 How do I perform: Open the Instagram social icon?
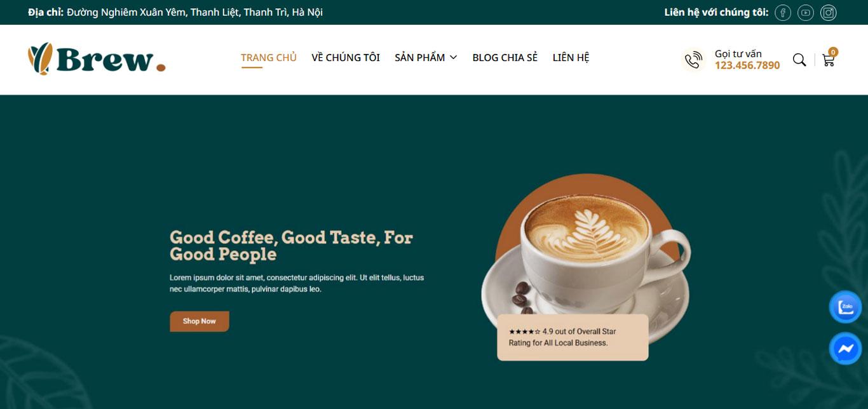829,13
